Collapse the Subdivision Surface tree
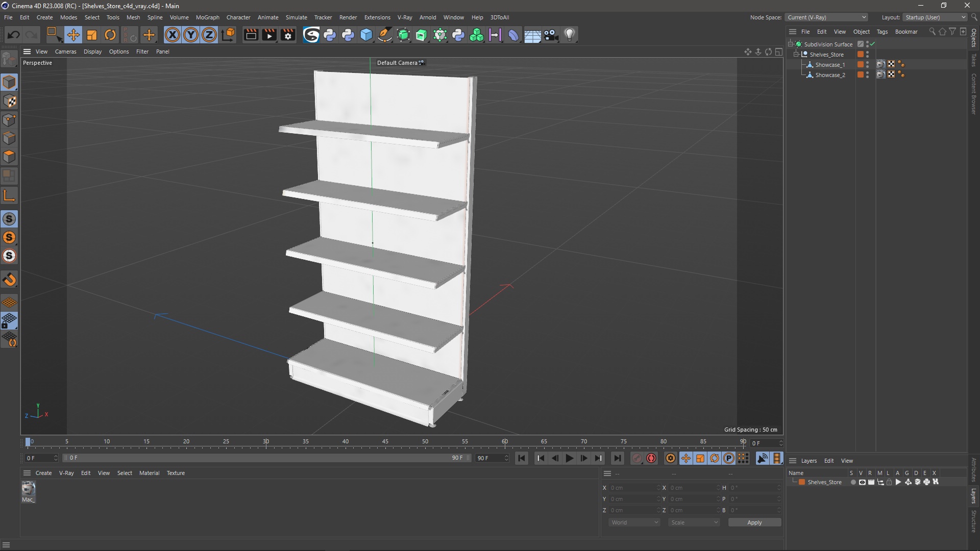980x551 pixels. 791,44
